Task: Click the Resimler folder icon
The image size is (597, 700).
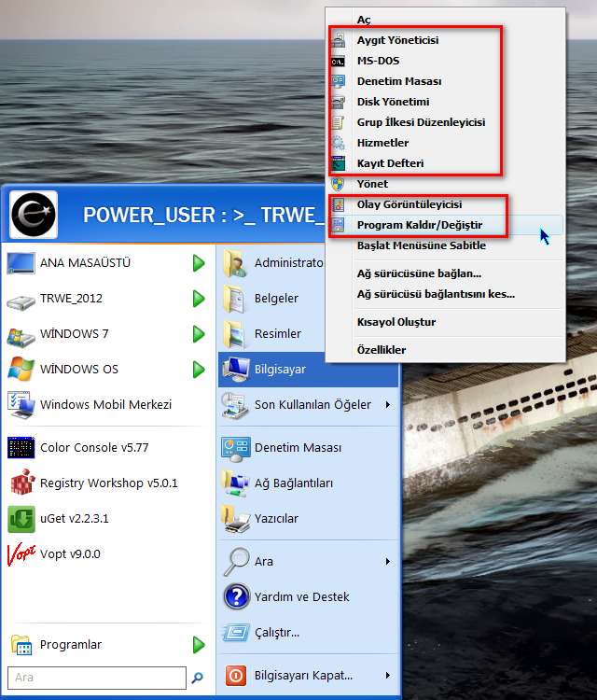Action: [234, 333]
